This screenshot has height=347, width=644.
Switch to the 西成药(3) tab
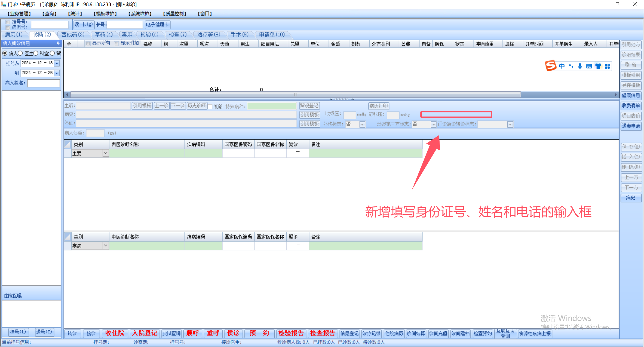(73, 35)
